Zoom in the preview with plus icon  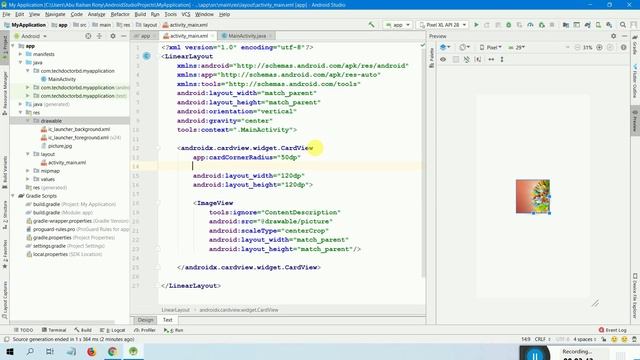click(599, 47)
